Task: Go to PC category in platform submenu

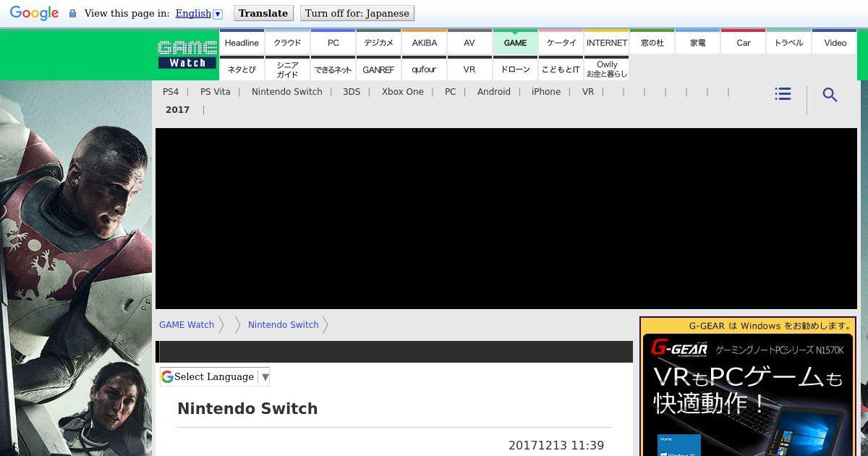Action: (x=451, y=92)
